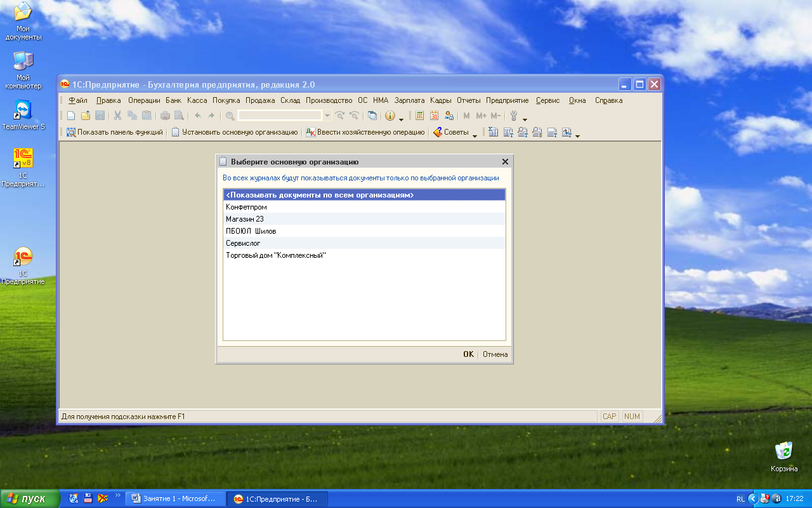Open the Покупка menu

(226, 100)
